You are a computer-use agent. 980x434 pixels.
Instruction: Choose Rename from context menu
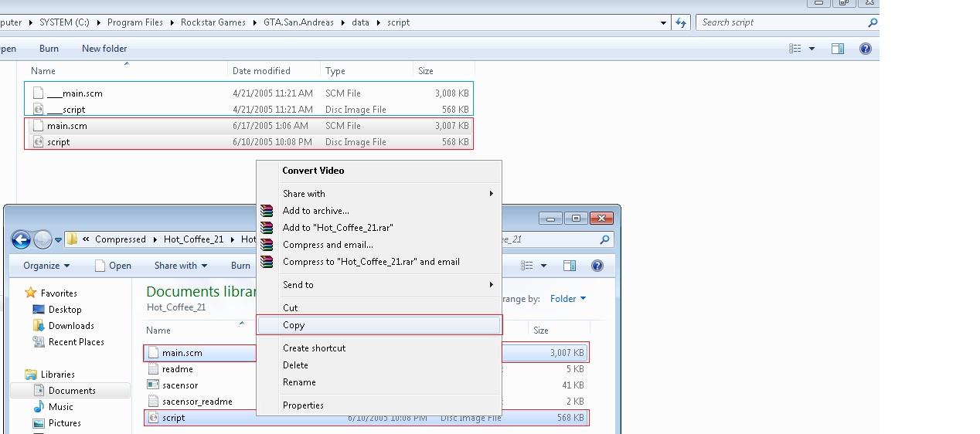pyautogui.click(x=379, y=382)
